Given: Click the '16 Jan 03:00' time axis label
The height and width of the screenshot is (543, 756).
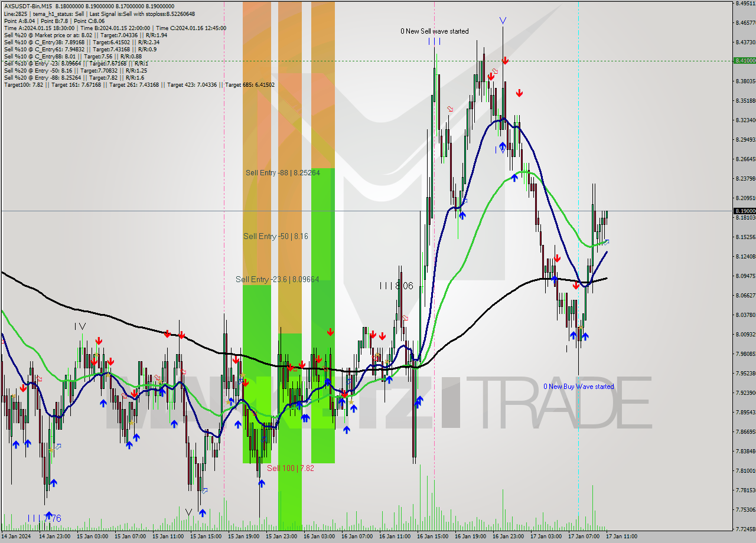Looking at the screenshot, I should click(318, 537).
